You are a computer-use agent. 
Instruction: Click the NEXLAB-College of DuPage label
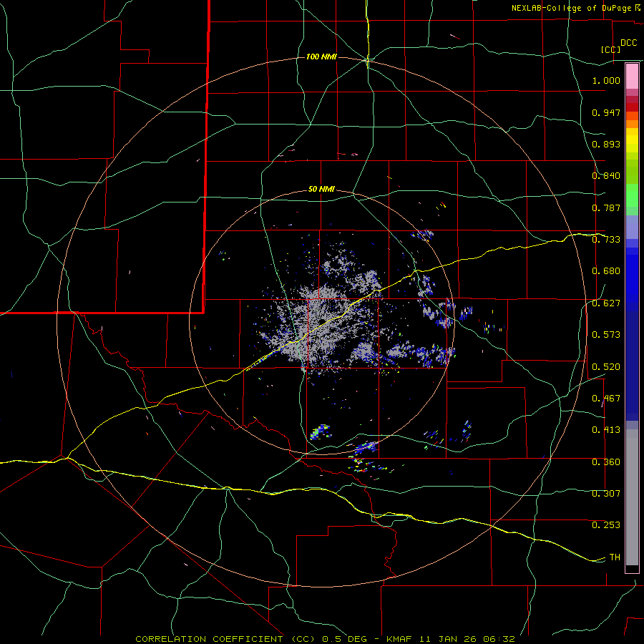(571, 8)
